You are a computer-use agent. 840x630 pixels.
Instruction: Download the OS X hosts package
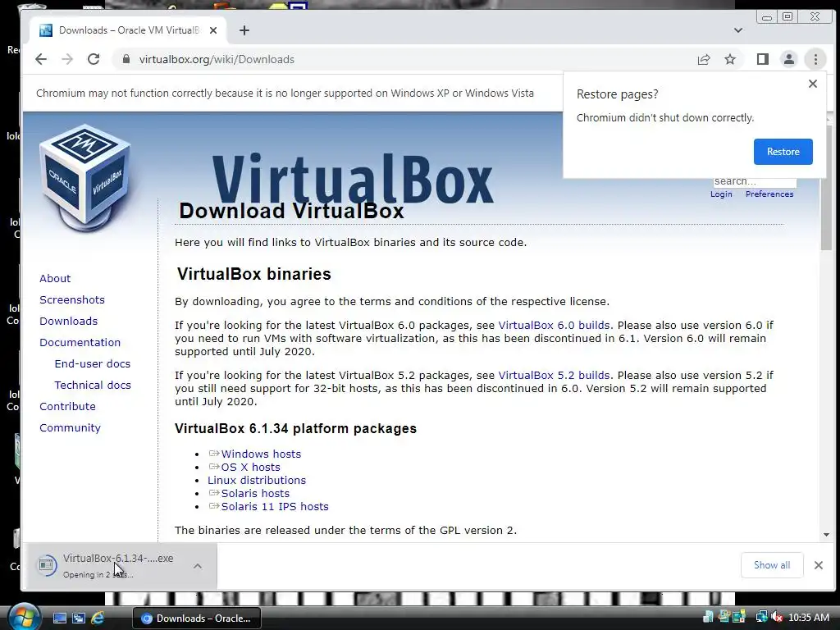(250, 467)
